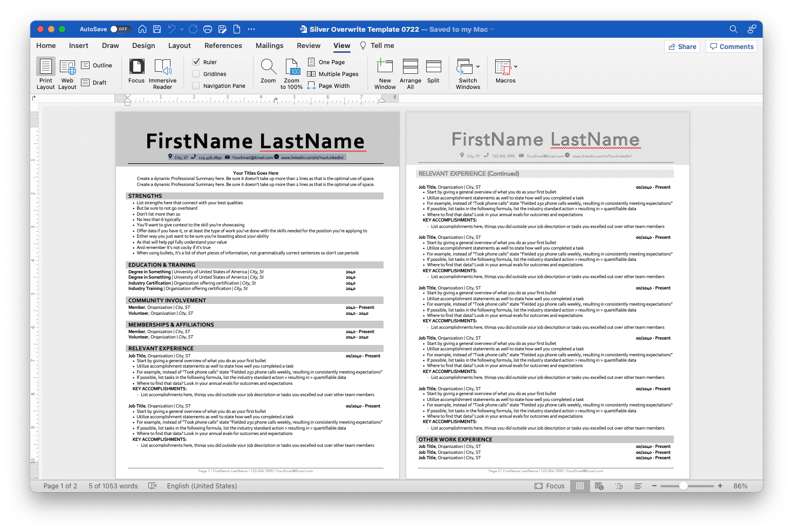Select Draft view icon in status bar
793x532 pixels.
click(638, 486)
